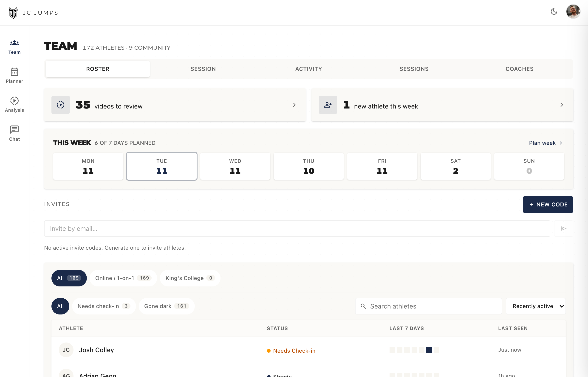Open the Recently active sort dropdown
The image size is (588, 377).
pyautogui.click(x=536, y=306)
